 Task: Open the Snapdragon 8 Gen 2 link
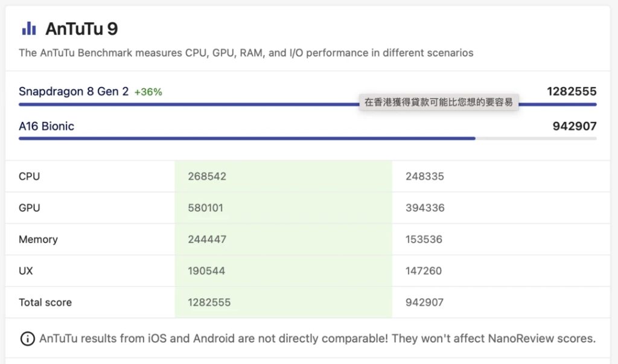[74, 92]
